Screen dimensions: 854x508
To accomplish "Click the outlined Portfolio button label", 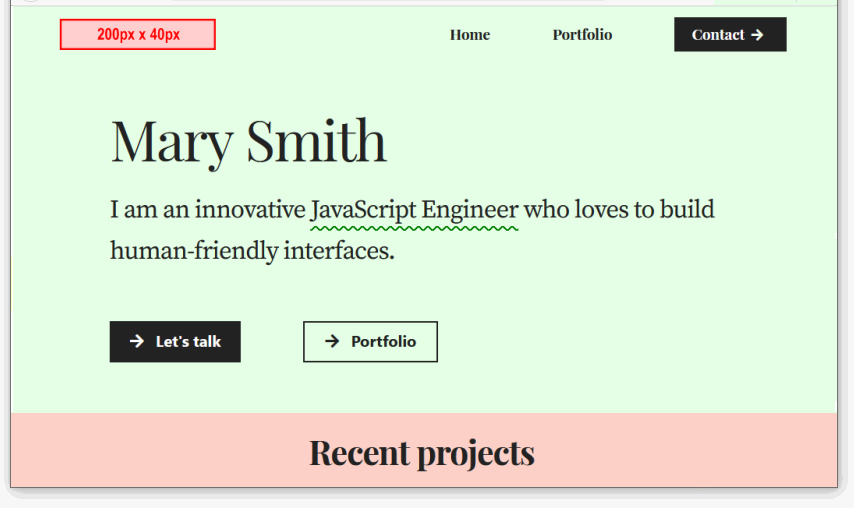I will click(383, 341).
